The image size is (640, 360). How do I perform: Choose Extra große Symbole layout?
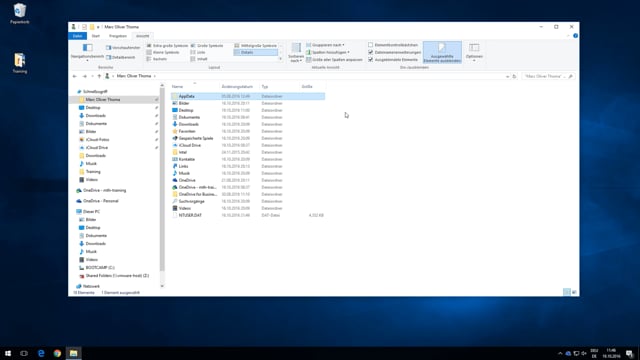(x=167, y=46)
